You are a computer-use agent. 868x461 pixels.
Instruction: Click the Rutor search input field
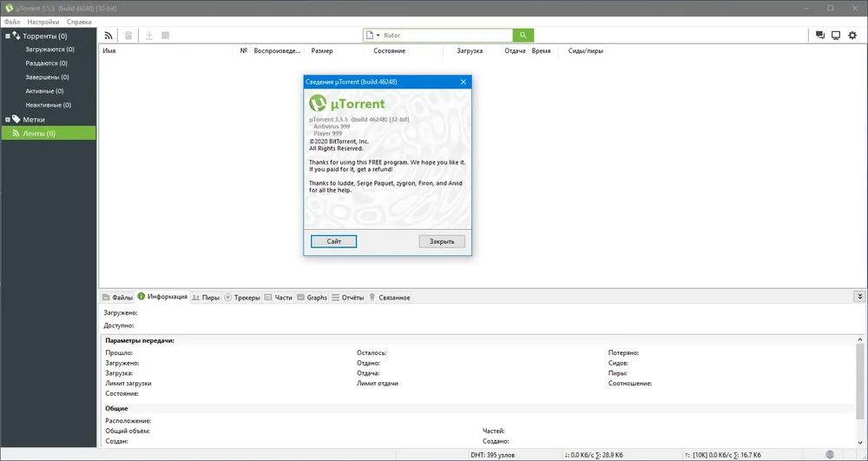447,36
